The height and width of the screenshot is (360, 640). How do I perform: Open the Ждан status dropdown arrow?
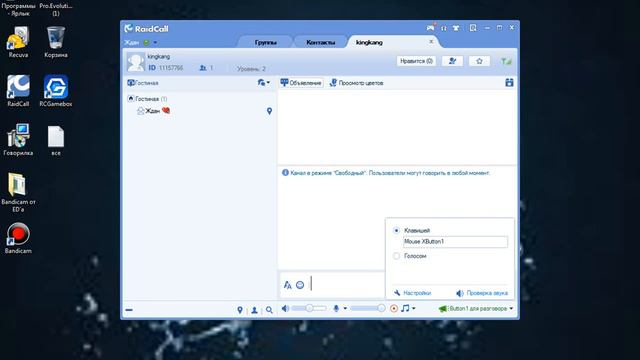155,42
